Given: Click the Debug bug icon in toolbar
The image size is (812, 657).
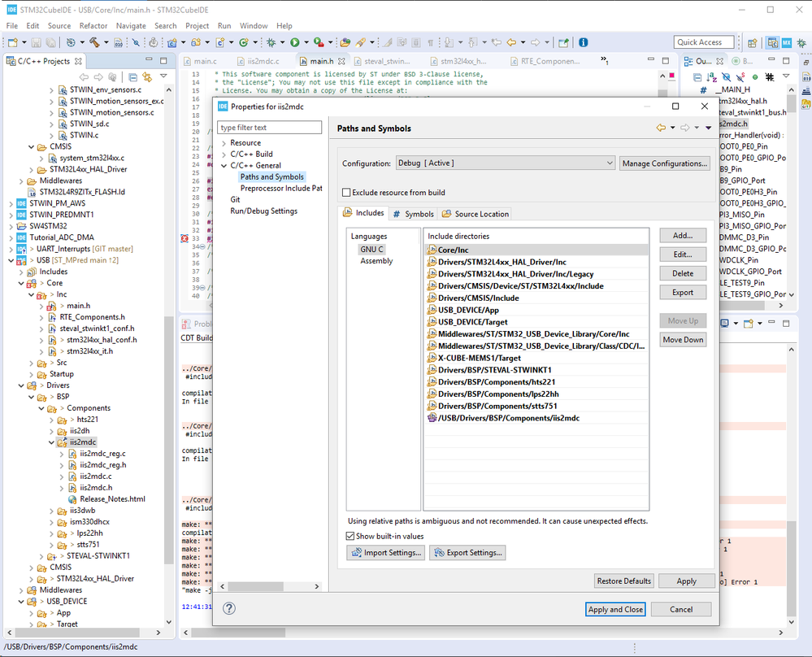Looking at the screenshot, I should [x=271, y=42].
